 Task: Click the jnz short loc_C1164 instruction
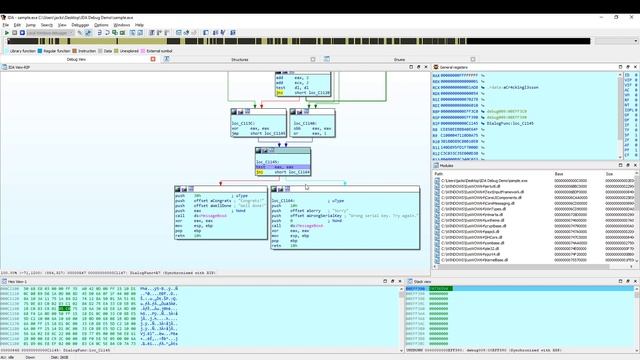(x=282, y=172)
